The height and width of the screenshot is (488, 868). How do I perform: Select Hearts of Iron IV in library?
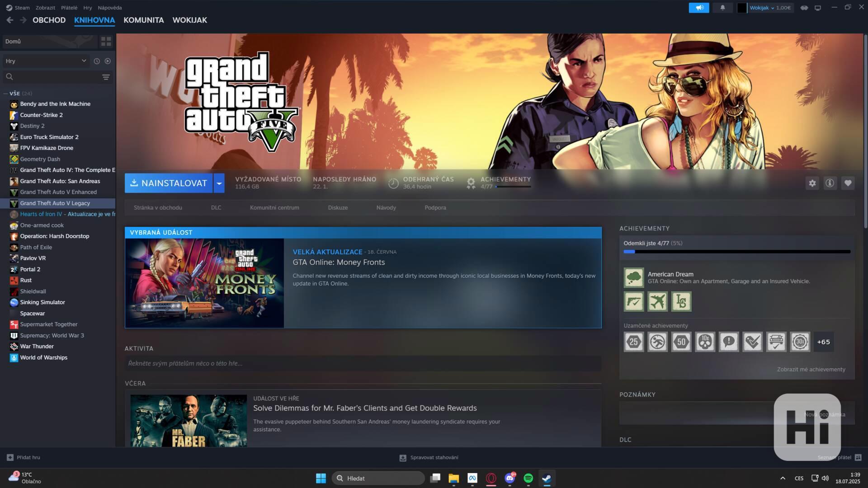[58, 214]
